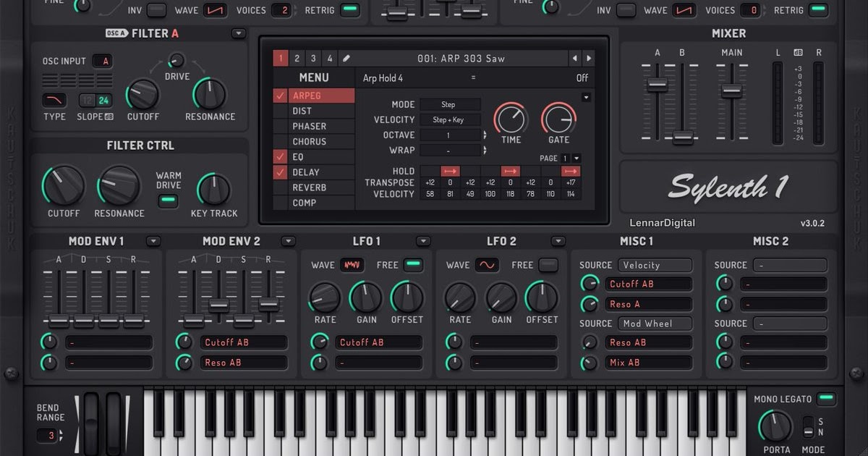
Task: Open MISC 1 Mod Wheel source dropdown
Action: (655, 324)
